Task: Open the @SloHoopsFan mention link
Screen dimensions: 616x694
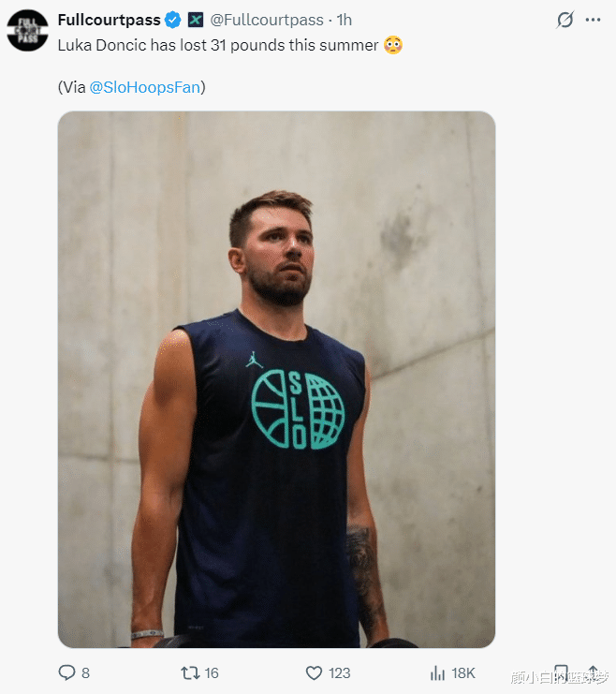Action: tap(144, 87)
